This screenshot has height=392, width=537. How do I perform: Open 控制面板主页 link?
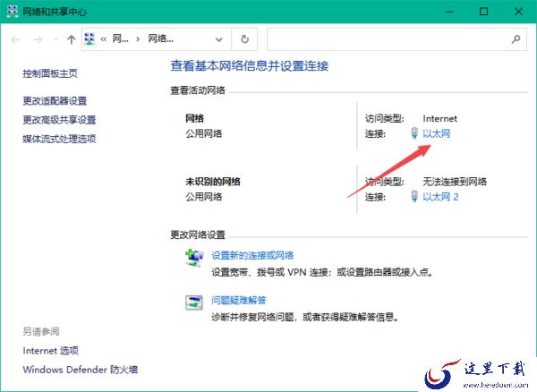pyautogui.click(x=50, y=73)
